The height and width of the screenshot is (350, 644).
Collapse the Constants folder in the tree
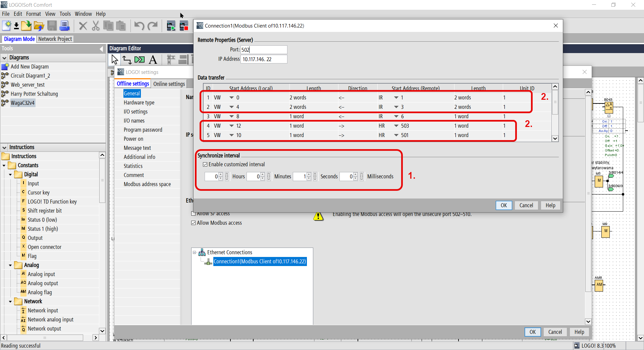[x=4, y=166]
